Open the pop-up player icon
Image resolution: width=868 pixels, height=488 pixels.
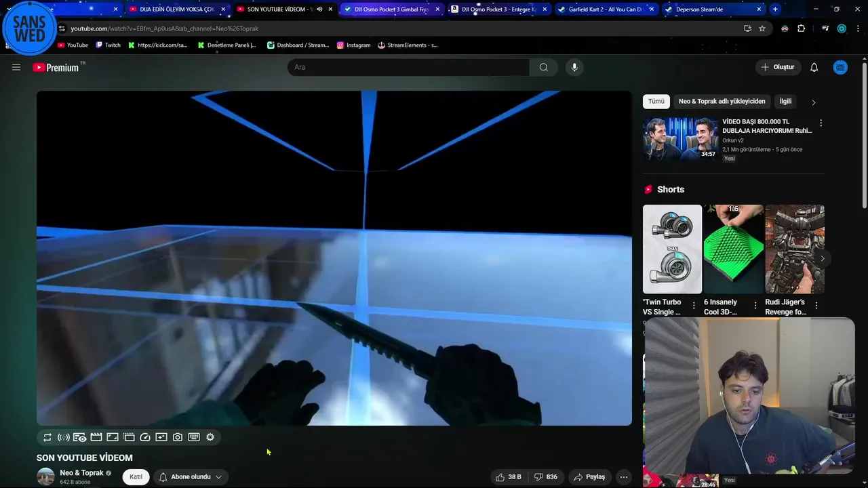(129, 437)
